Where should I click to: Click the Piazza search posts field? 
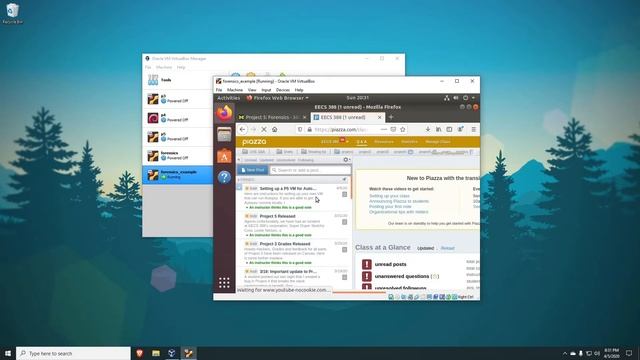(310, 170)
